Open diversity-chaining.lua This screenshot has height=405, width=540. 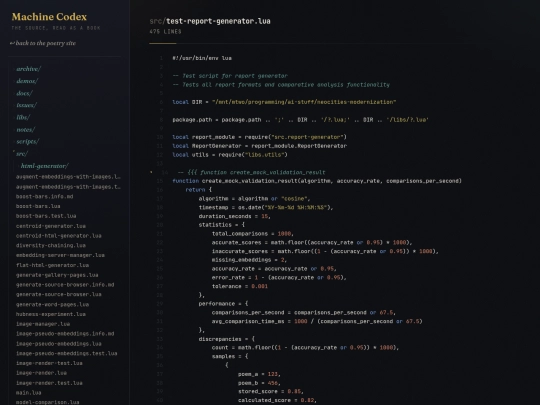tap(51, 245)
